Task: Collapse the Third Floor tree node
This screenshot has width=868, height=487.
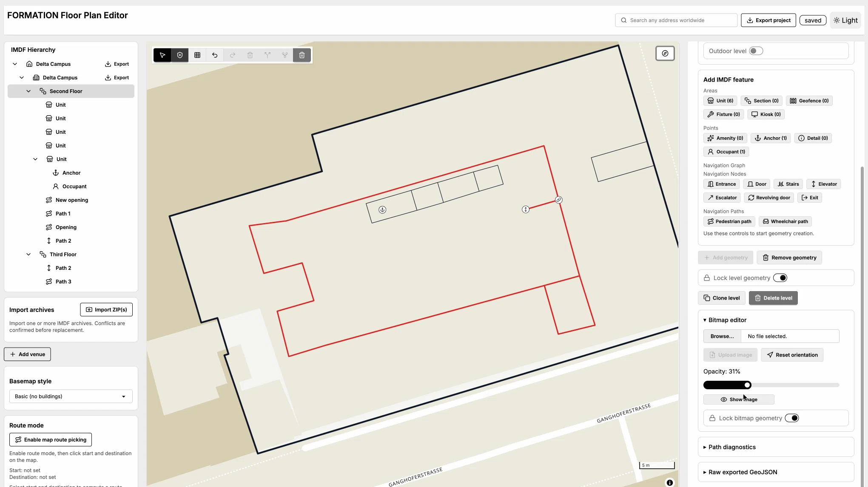Action: [x=28, y=255]
